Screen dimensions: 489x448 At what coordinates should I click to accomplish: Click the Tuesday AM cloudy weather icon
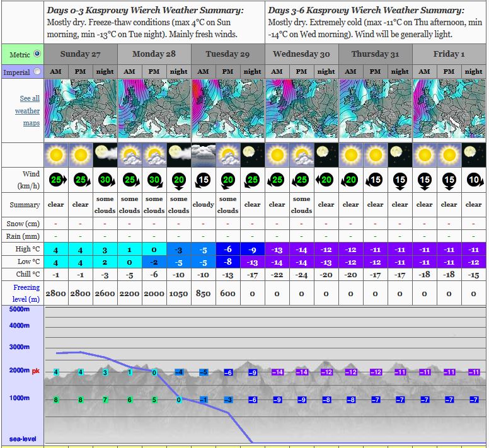(x=203, y=154)
